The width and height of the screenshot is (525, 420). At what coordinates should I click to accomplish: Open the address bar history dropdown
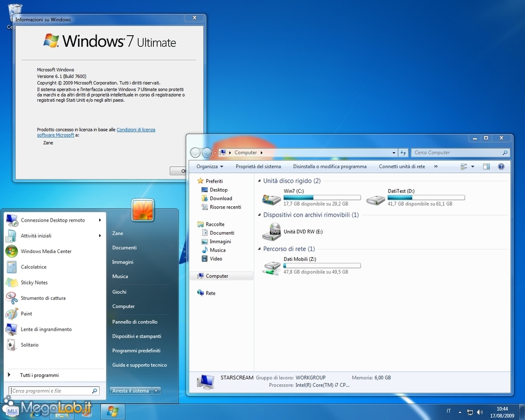[394, 153]
